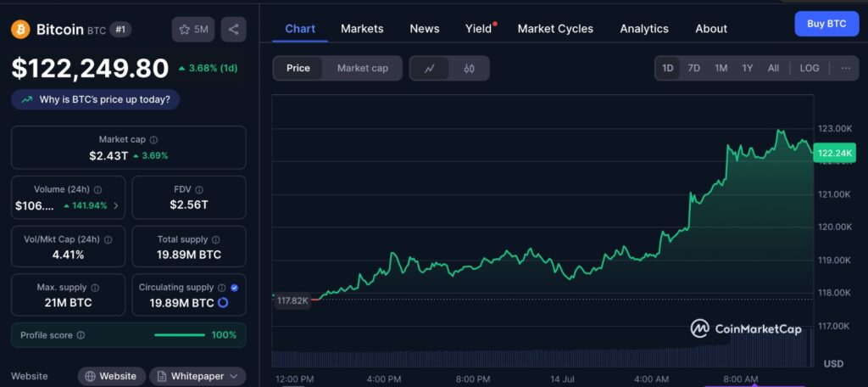This screenshot has width=868, height=387.
Task: Show Profile score info icon
Action: pos(81,335)
